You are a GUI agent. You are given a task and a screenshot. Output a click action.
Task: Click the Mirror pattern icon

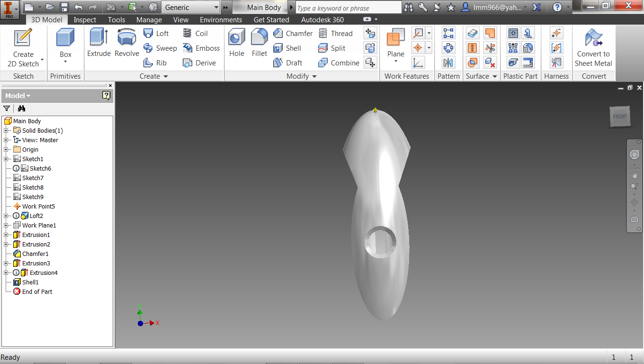pyautogui.click(x=448, y=63)
